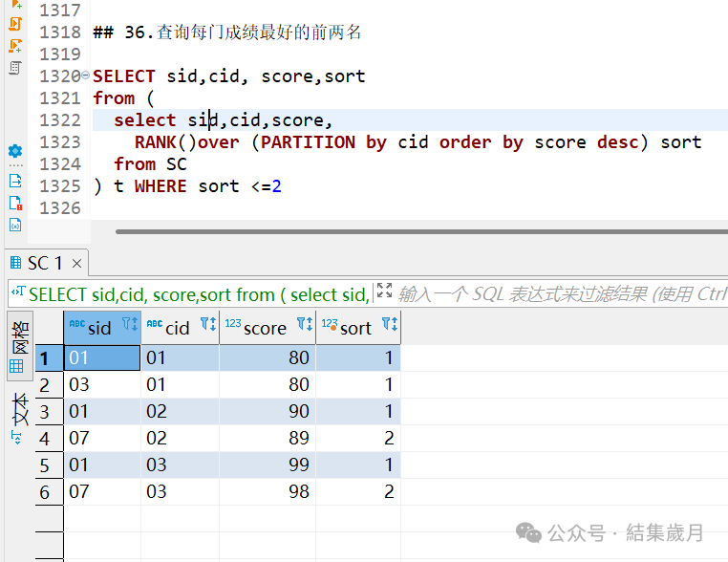Image resolution: width=728 pixels, height=562 pixels.
Task: Collapse the code fold at line 1320
Action: [x=85, y=75]
